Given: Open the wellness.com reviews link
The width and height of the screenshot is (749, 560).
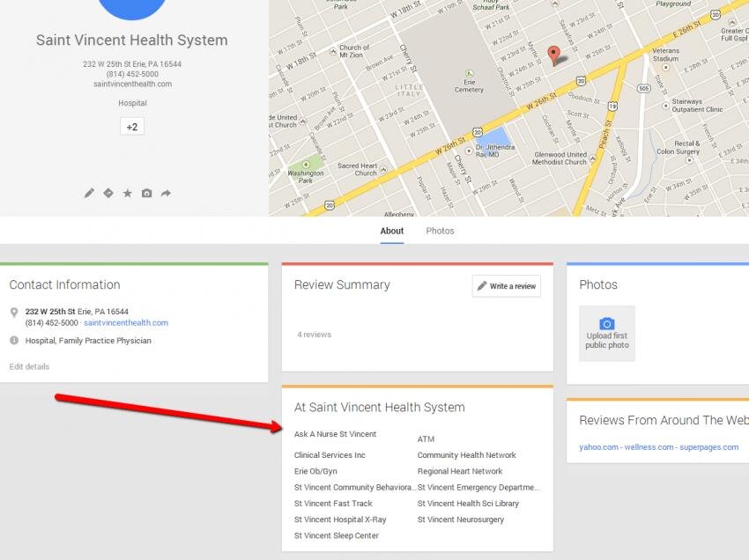Looking at the screenshot, I should pos(649,447).
